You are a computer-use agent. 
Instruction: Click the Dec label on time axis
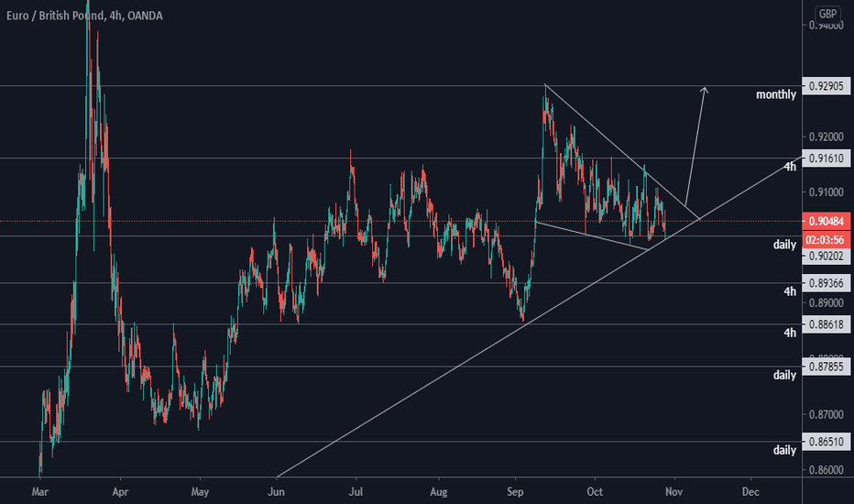click(x=750, y=492)
